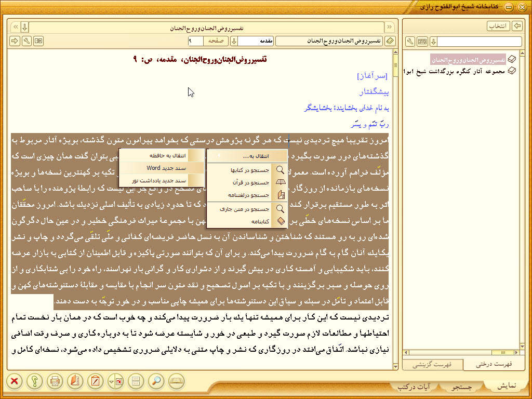
Task: Click the text pane scroll-down arrow
Action: pyautogui.click(x=395, y=366)
